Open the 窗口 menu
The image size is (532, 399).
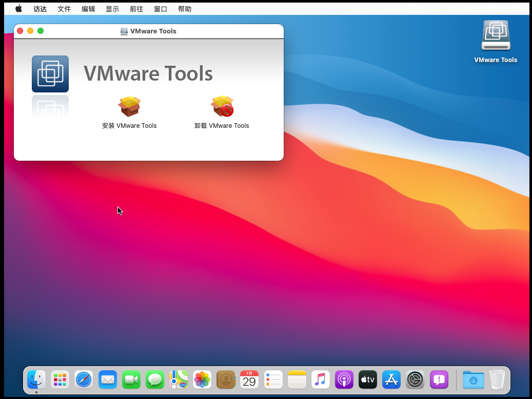[161, 9]
